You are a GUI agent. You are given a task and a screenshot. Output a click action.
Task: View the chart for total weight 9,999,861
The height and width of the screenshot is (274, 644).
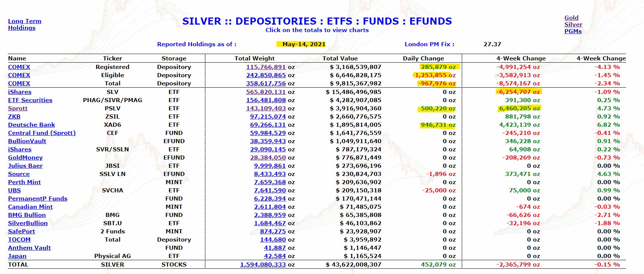[x=270, y=166]
